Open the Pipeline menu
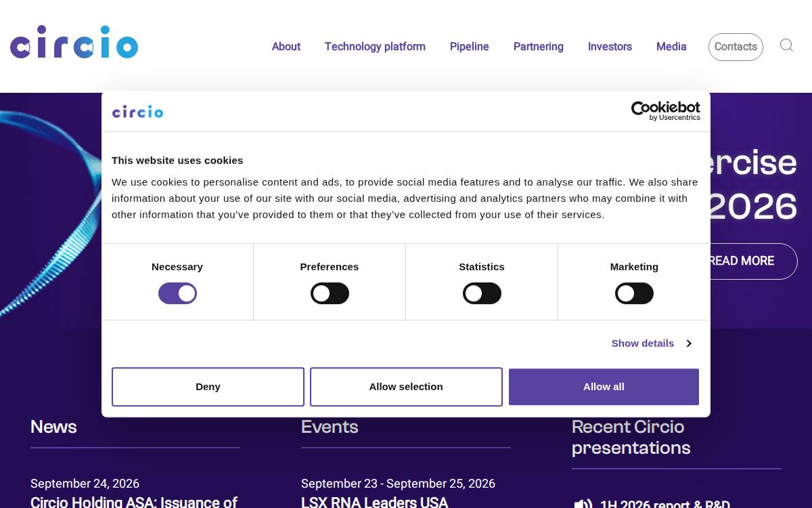Viewport: 812px width, 508px height. [470, 47]
